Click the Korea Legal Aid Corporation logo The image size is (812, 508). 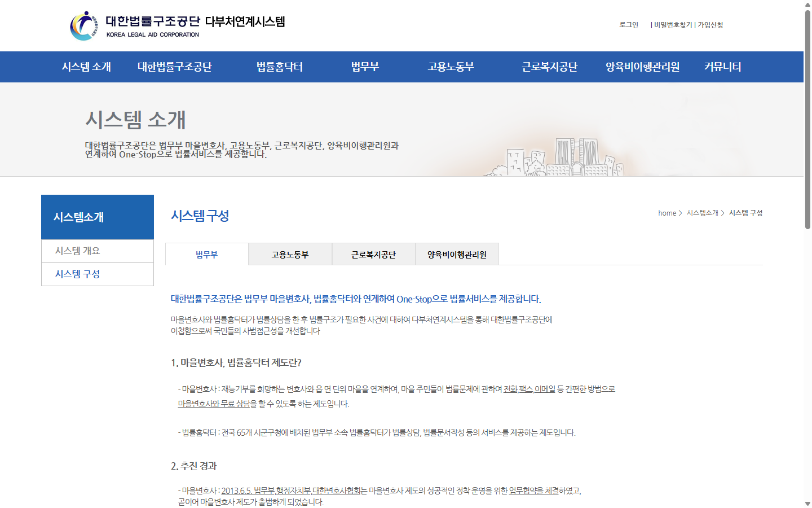(178, 25)
